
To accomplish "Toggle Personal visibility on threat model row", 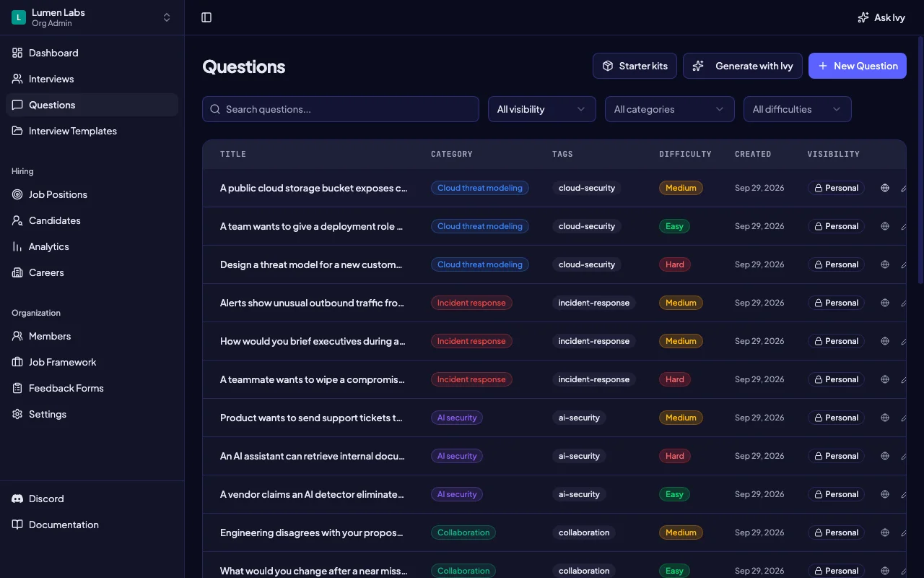I will [x=836, y=264].
